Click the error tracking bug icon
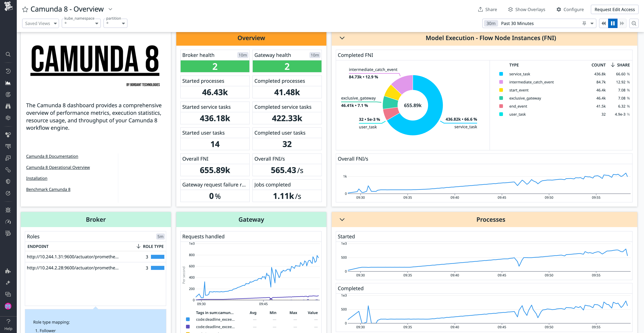This screenshot has height=333, width=644. click(8, 210)
